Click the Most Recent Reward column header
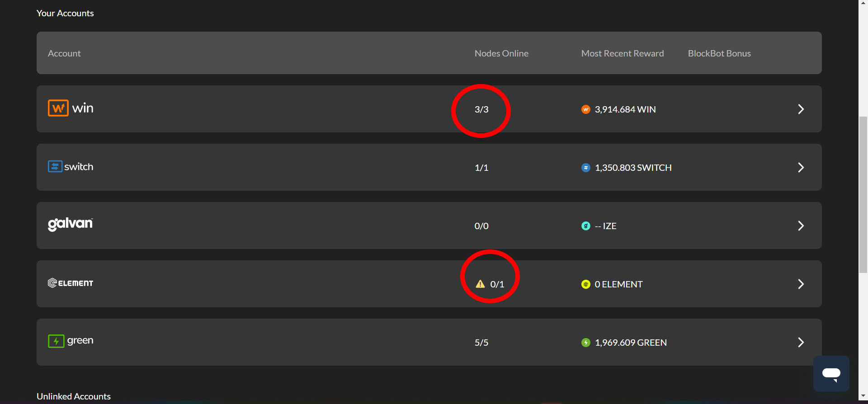This screenshot has height=404, width=868. 623,53
